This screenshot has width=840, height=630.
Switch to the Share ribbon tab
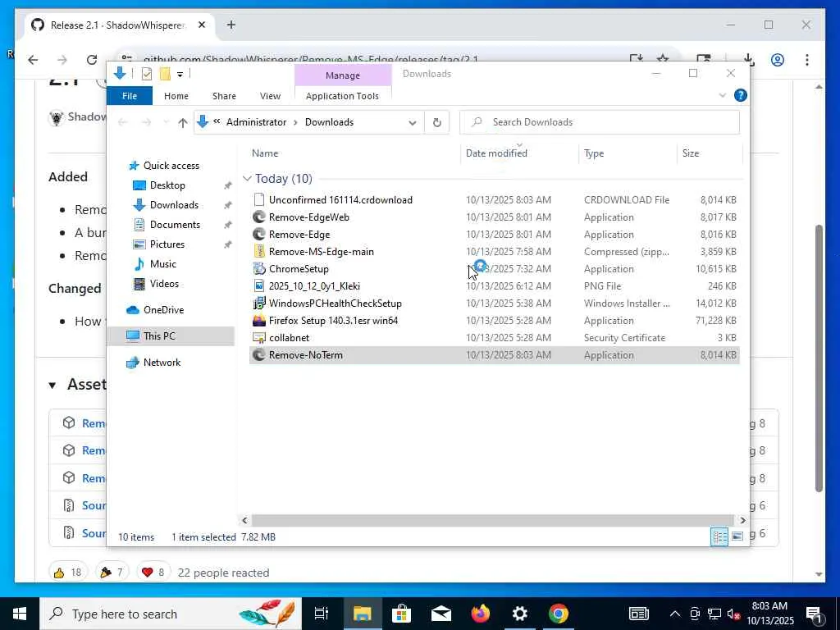click(224, 96)
